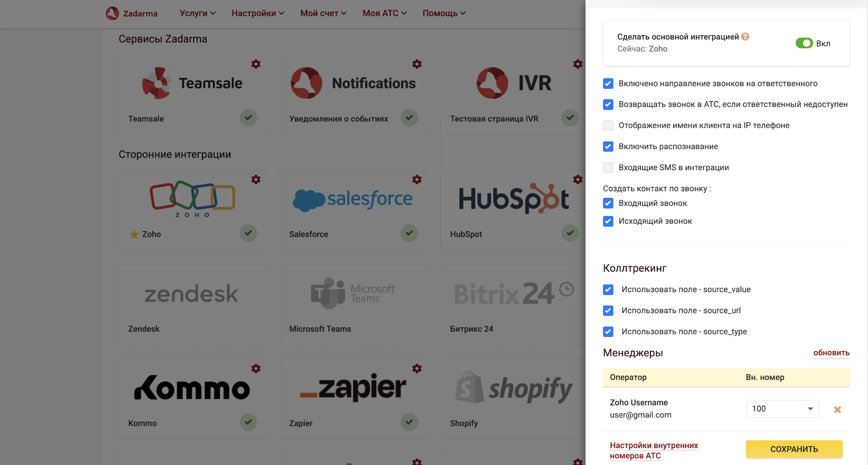Click the green checkmark on Zapier card
The height and width of the screenshot is (465, 868).
[409, 422]
